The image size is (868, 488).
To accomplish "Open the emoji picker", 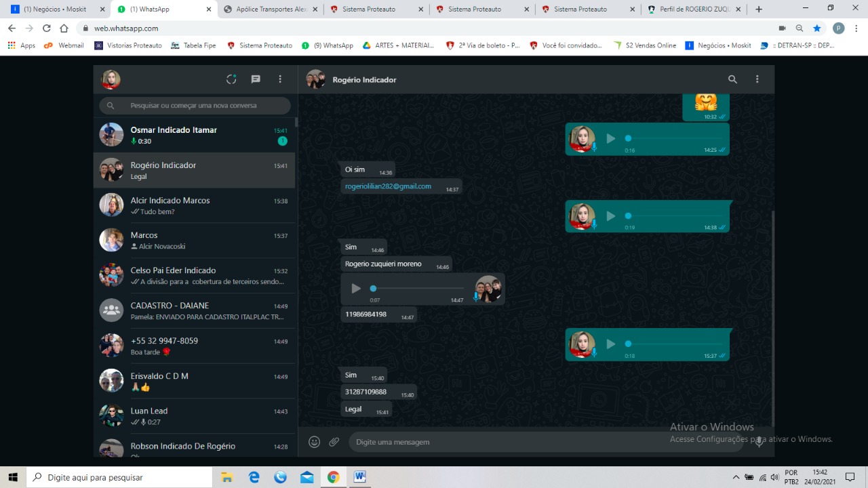I will [314, 442].
